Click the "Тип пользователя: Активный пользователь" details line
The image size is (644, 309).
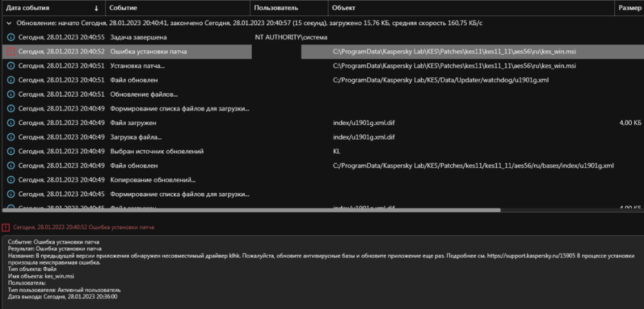[x=64, y=290]
